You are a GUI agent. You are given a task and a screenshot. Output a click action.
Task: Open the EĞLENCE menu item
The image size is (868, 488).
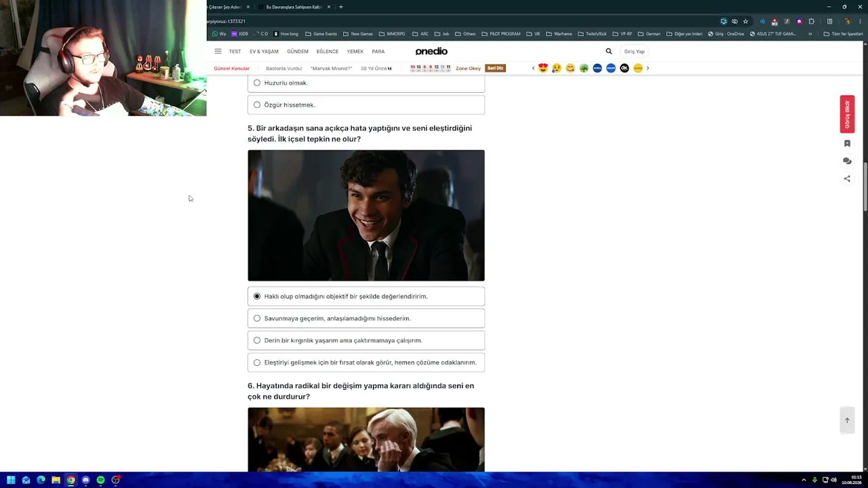coord(328,52)
